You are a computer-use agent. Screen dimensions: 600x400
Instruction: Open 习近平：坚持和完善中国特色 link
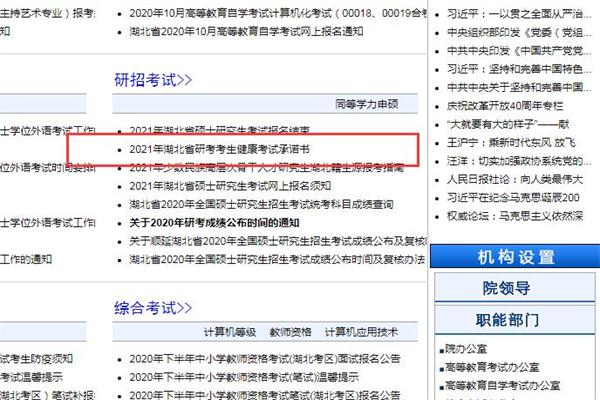point(519,69)
